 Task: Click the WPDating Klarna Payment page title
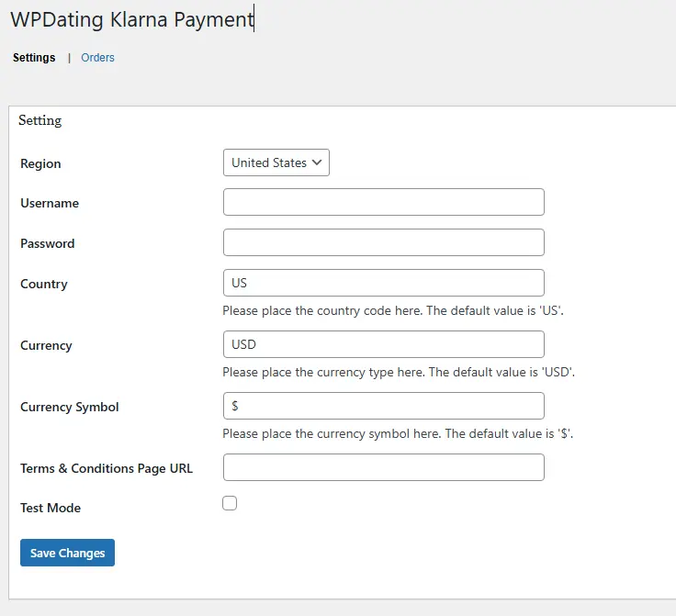[131, 18]
